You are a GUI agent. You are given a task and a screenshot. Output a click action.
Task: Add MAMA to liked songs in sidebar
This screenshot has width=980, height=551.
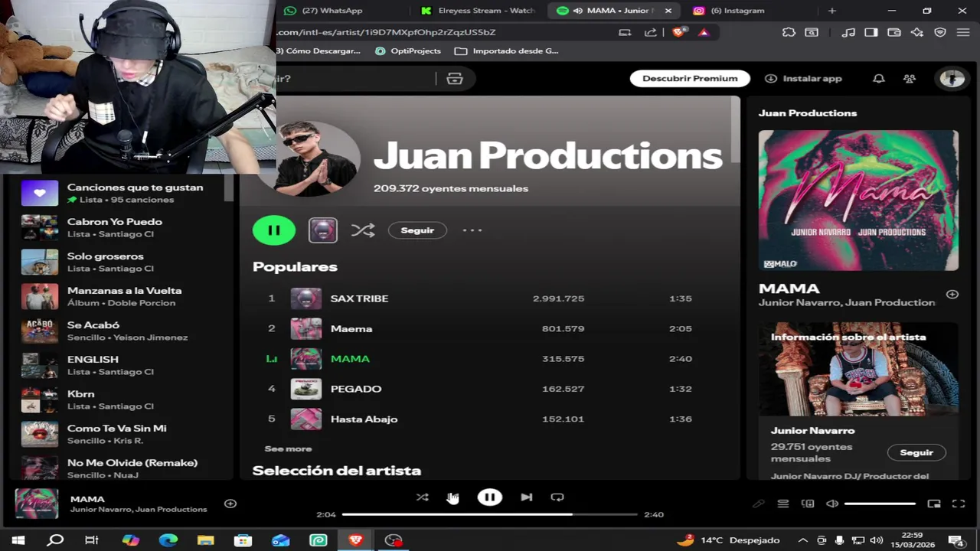[952, 295]
